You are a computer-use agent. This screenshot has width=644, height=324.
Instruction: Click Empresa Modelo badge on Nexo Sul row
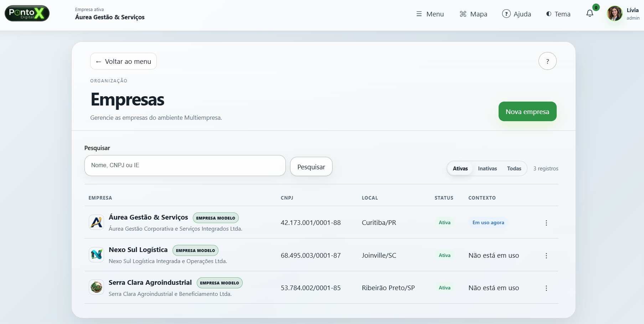tap(195, 251)
